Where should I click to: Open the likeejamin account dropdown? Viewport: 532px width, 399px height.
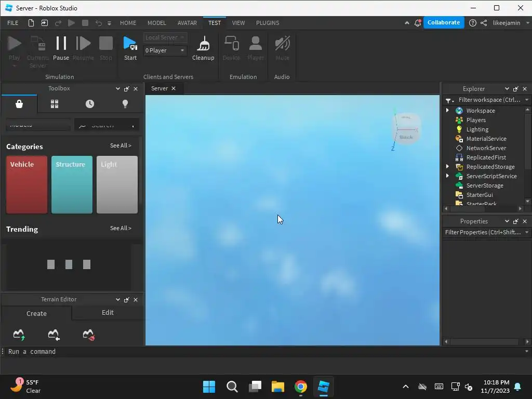tap(527, 23)
